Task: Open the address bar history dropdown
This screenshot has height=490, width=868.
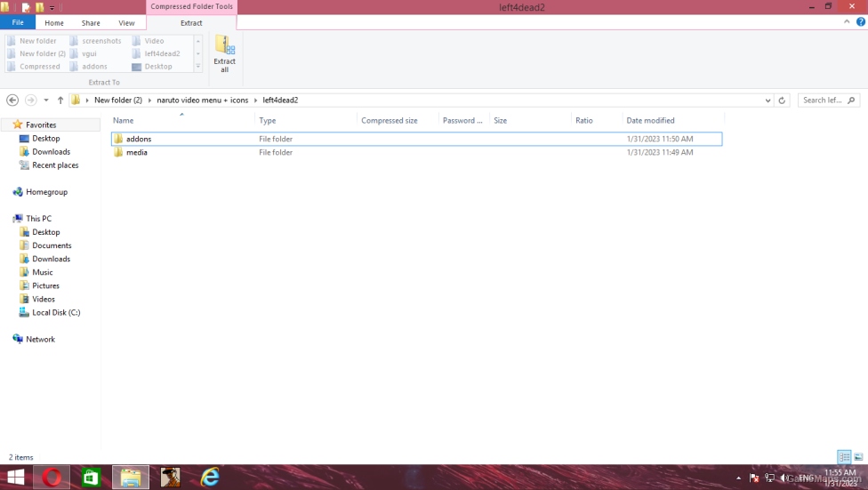Action: pyautogui.click(x=768, y=100)
